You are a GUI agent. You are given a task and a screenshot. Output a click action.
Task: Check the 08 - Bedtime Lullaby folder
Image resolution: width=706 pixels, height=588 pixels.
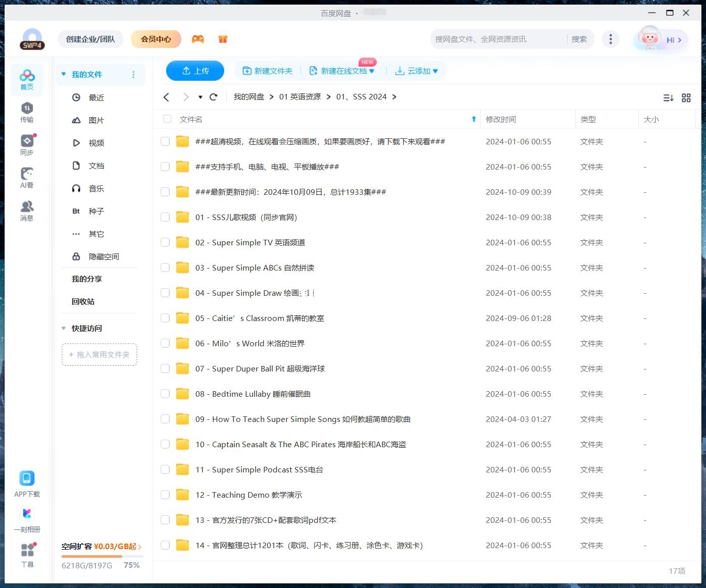165,394
